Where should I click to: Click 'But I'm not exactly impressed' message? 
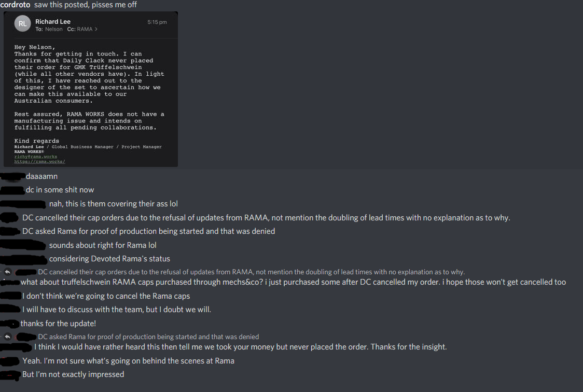point(73,374)
